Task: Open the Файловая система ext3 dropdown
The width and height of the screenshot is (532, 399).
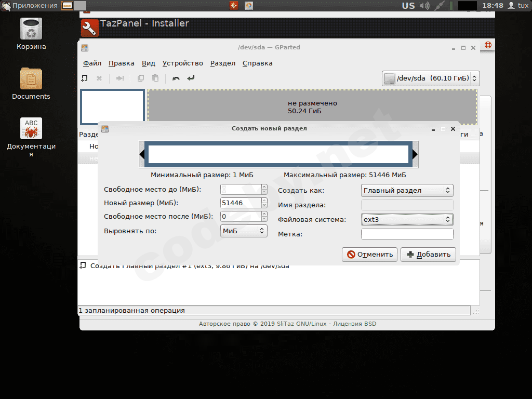Action: tap(407, 220)
